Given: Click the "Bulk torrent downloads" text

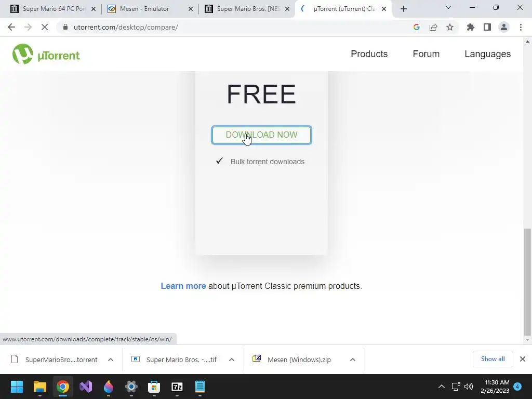Looking at the screenshot, I should (x=268, y=162).
